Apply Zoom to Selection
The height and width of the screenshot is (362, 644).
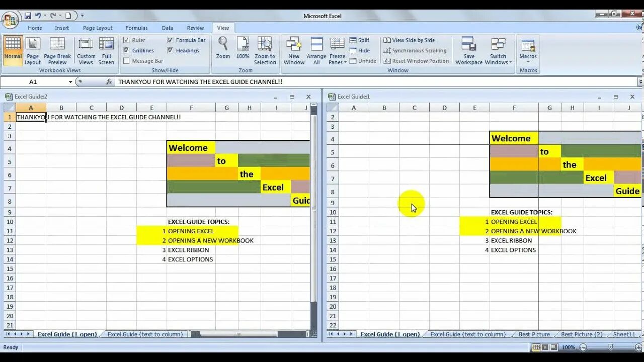pyautogui.click(x=265, y=50)
